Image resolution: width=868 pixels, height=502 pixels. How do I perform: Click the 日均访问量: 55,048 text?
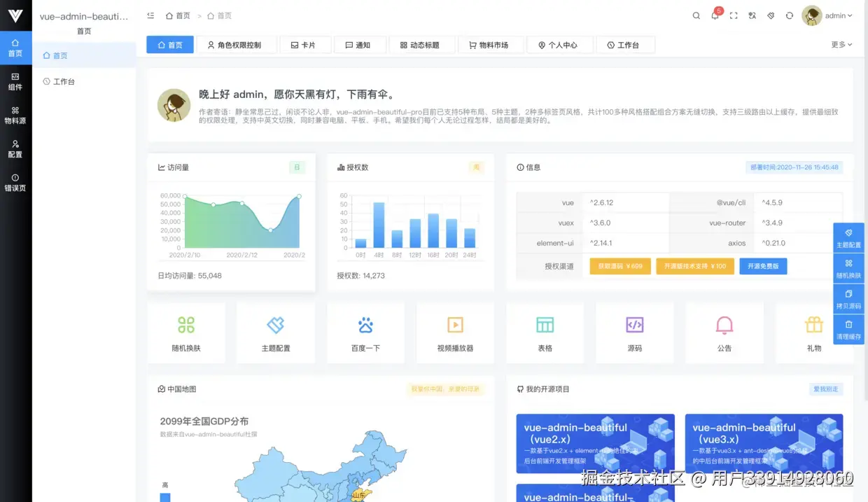click(x=190, y=276)
